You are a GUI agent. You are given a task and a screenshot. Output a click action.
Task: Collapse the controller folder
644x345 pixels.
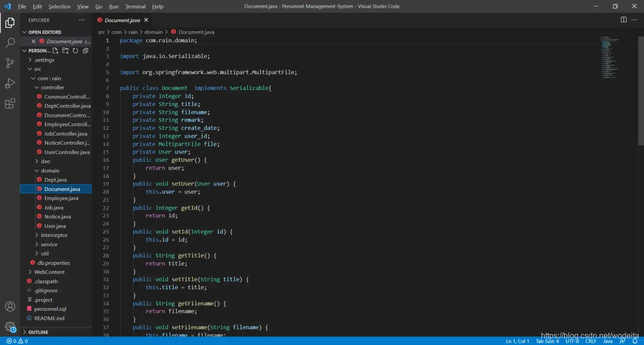(x=56, y=87)
